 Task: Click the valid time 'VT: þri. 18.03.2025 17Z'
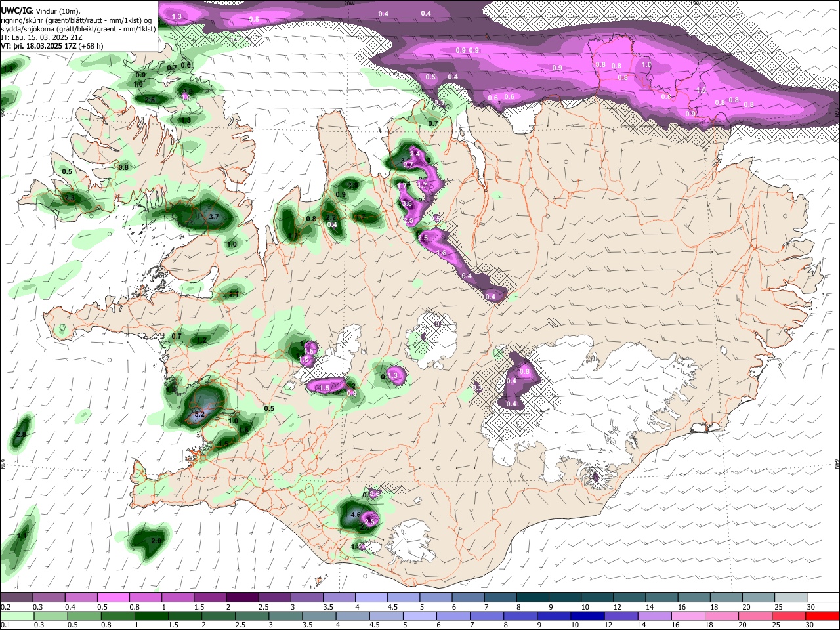coord(39,47)
